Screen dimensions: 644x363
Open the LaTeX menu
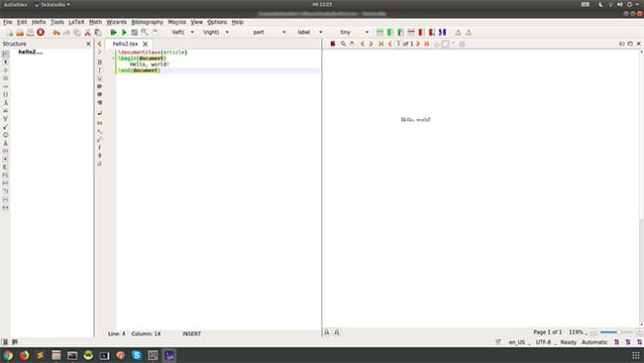pos(76,22)
